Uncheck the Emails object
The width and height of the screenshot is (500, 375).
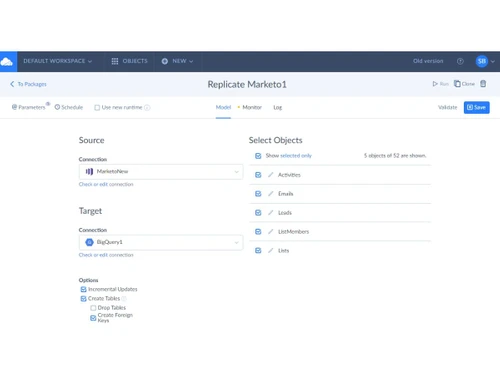pyautogui.click(x=258, y=194)
